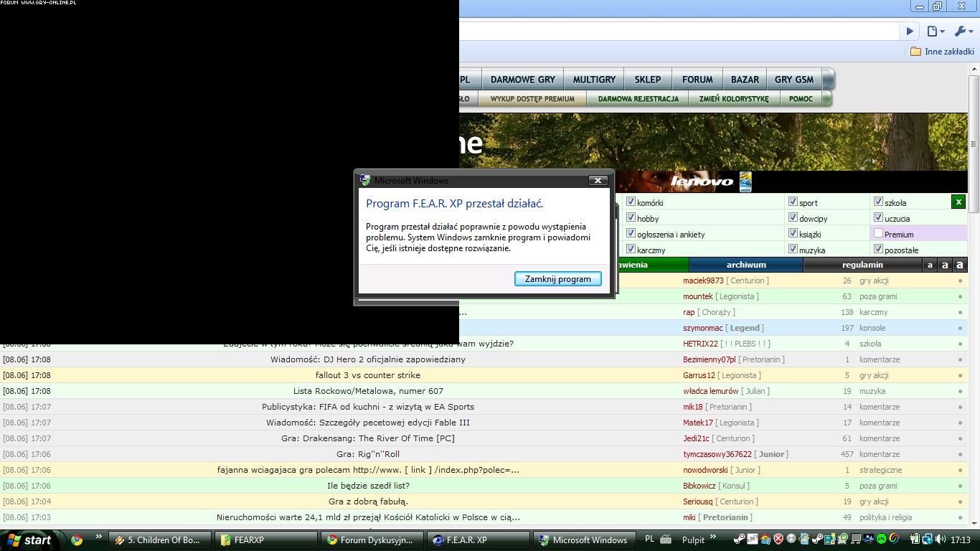Expand the Pulpit toolbar chevron
This screenshot has width=980, height=551.
[x=713, y=537]
